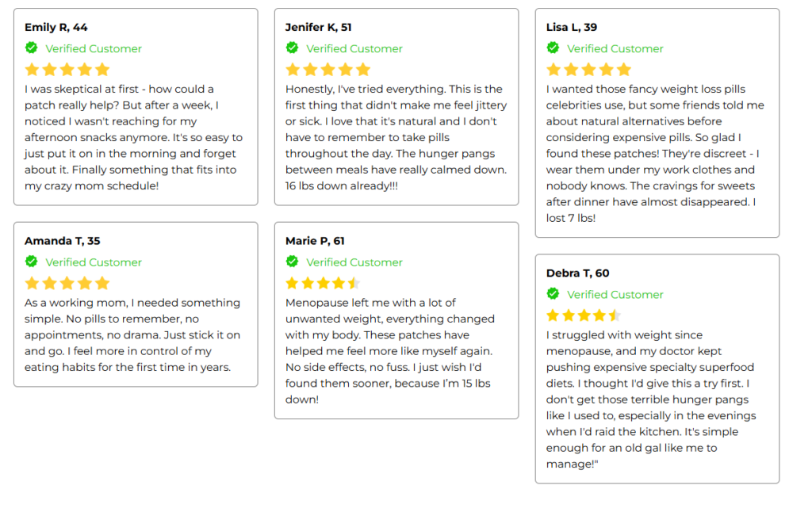Click Amanda T's green verified checkmark icon
This screenshot has height=512, width=812.
[x=32, y=262]
